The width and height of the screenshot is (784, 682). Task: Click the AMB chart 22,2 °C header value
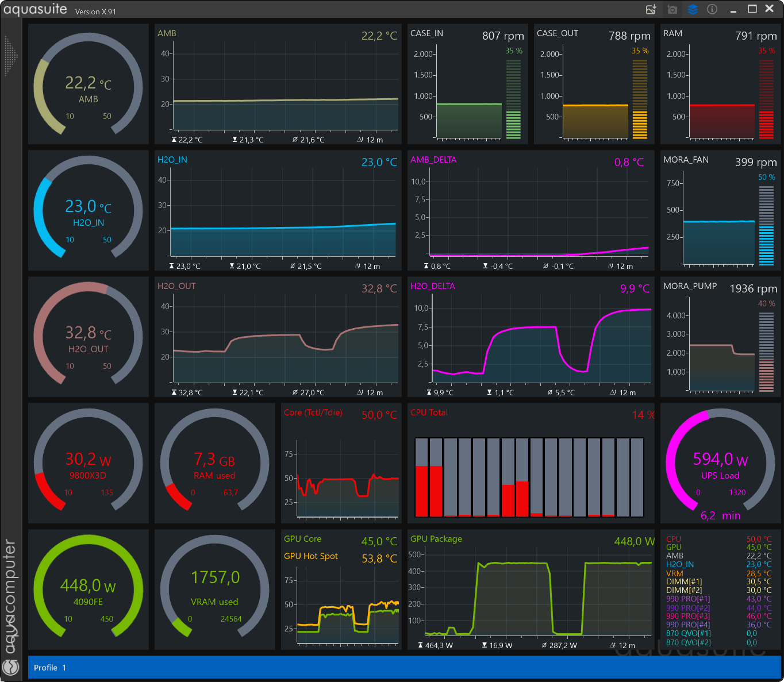pos(379,36)
